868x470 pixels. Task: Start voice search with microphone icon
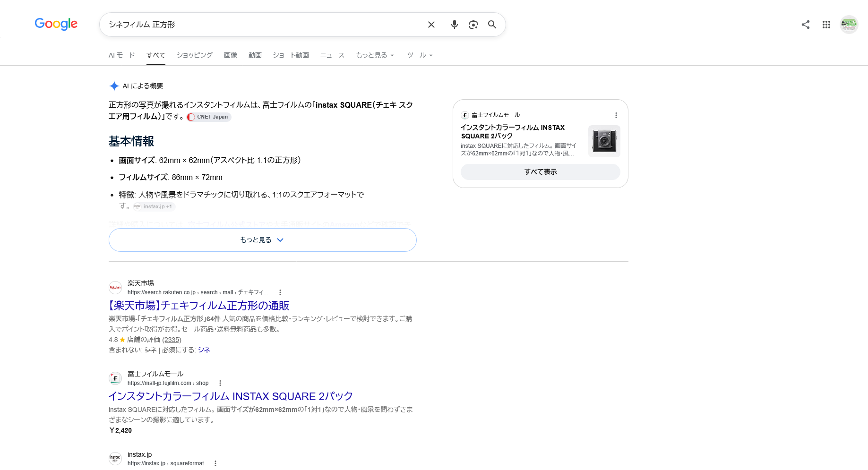455,25
